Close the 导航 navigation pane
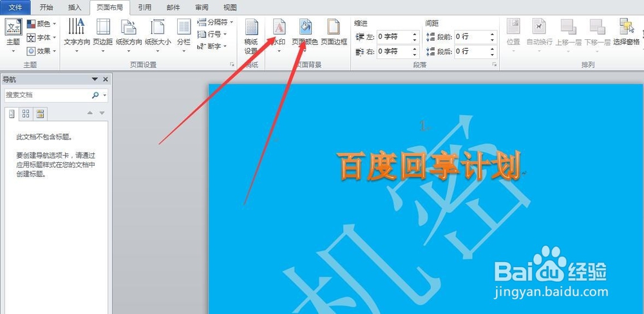Image resolution: width=644 pixels, height=314 pixels. tap(106, 79)
